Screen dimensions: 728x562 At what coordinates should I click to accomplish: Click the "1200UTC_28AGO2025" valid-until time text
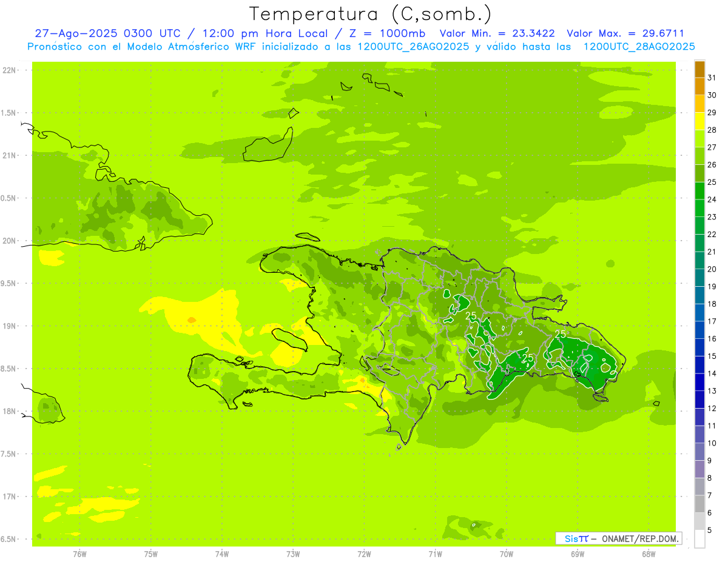[639, 47]
